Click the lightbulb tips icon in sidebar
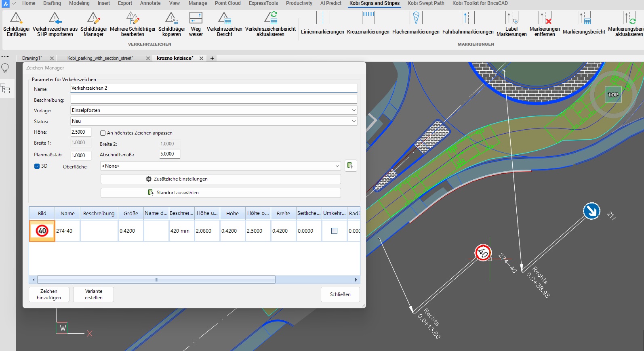The width and height of the screenshot is (644, 351). point(5,69)
